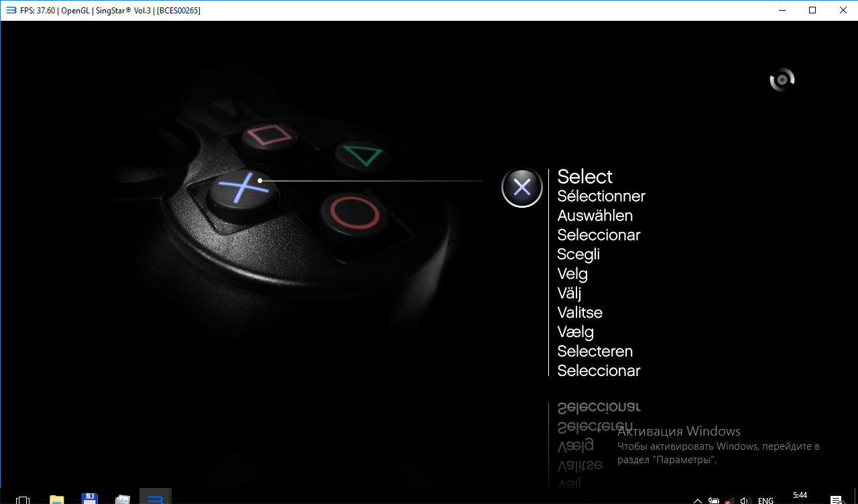Click the circled cross button icon beside Select
Viewport: 858px width, 504px height.
(522, 187)
